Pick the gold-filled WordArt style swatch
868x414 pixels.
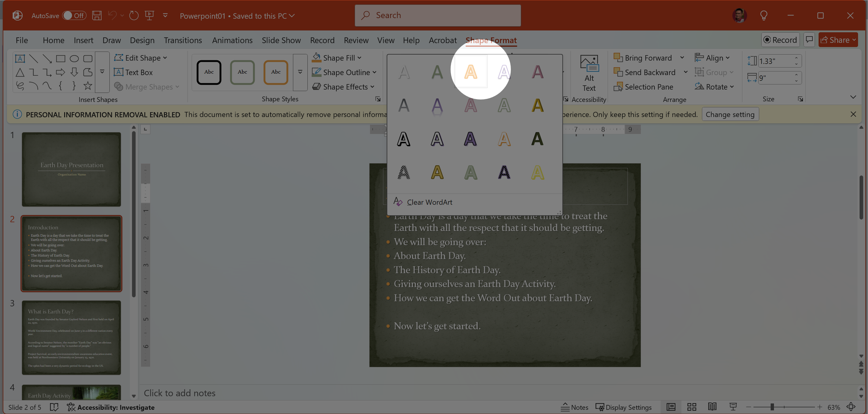click(x=537, y=106)
